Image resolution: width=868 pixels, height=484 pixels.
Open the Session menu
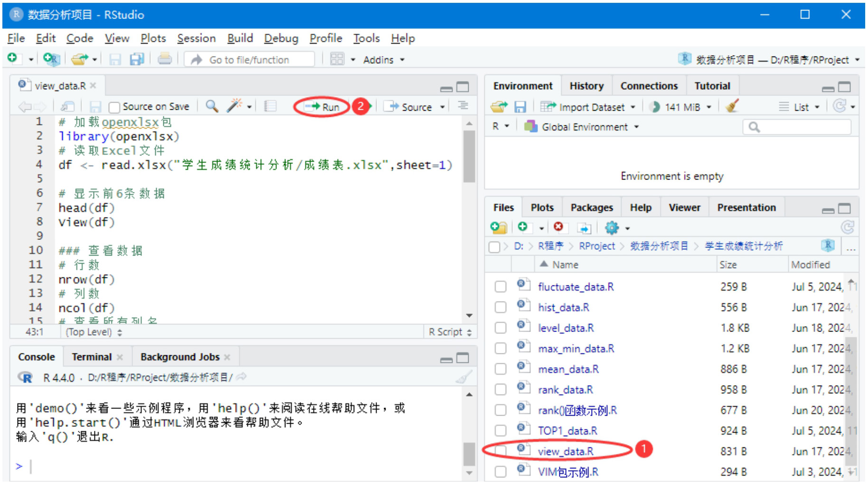tap(196, 38)
